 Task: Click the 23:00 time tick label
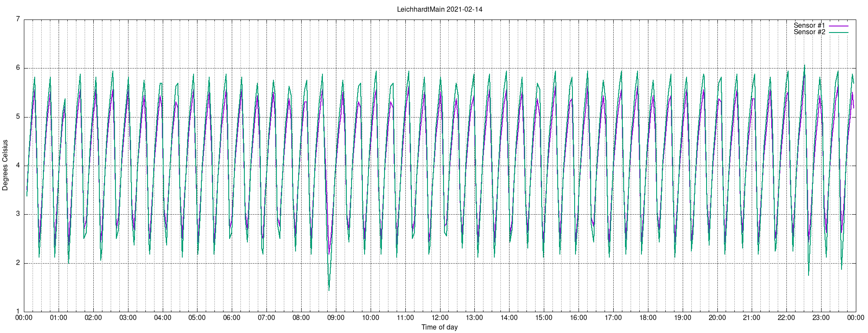coord(821,317)
